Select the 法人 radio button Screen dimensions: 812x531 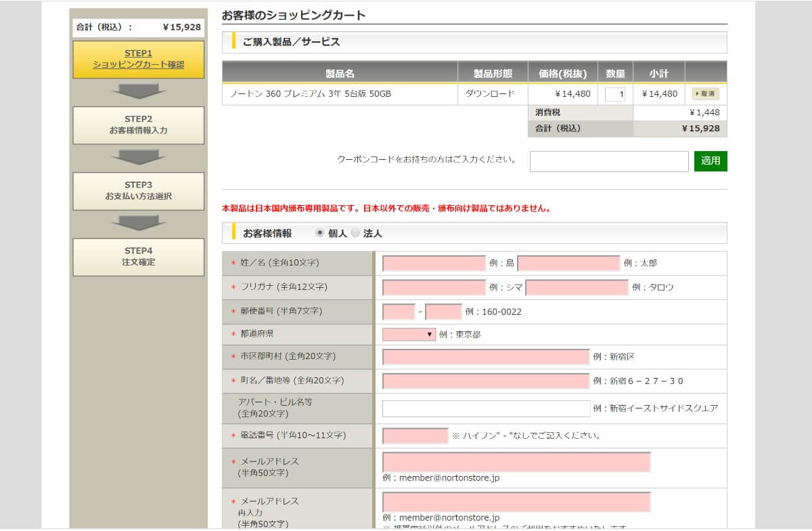click(x=355, y=232)
